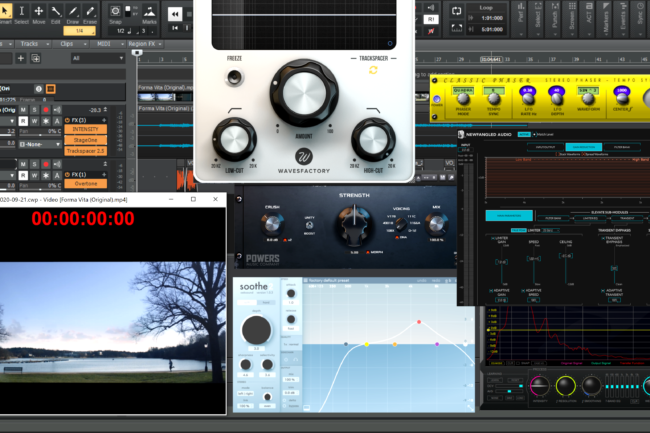
Task: Toggle automation Write on first audio track
Action: 35,121
